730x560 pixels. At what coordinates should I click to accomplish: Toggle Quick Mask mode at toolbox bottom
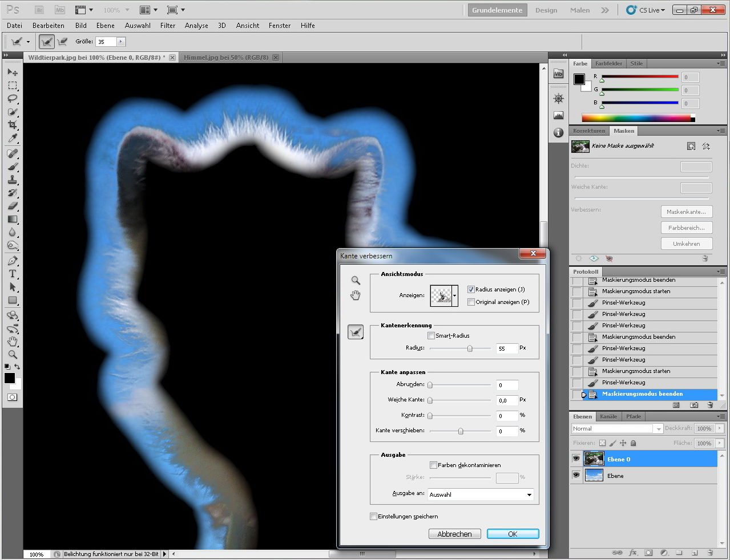tap(13, 397)
